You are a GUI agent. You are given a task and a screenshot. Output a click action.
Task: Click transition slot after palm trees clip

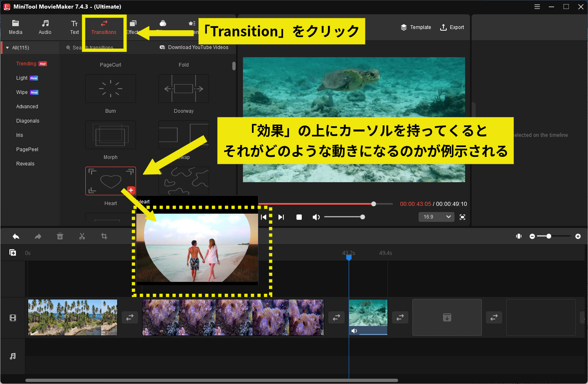coord(130,317)
